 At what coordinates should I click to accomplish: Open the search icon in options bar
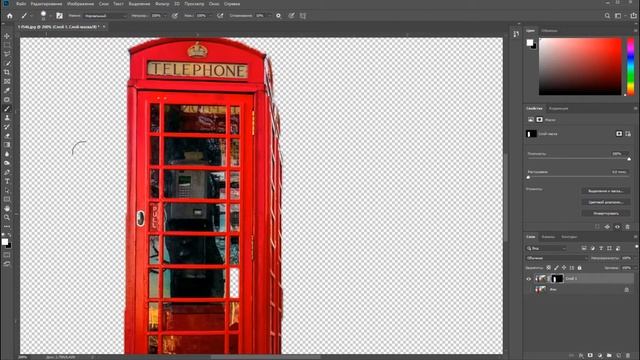tap(607, 16)
